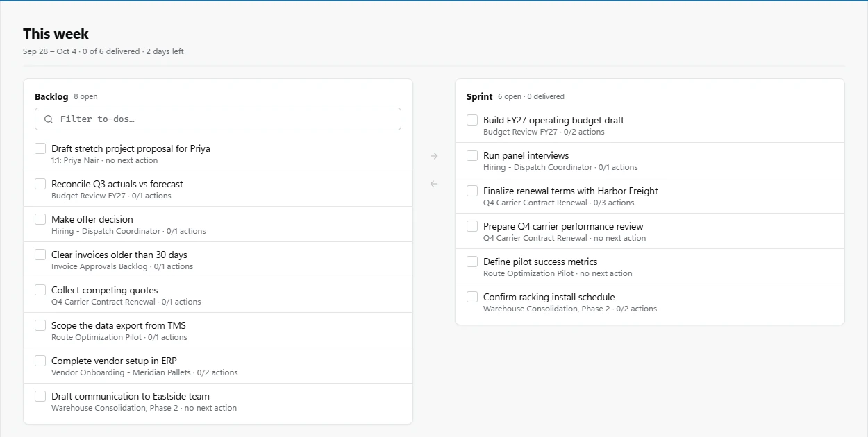
Task: Click Invoice Approvals Backlog · 0/1 actions subtitle
Action: (122, 266)
